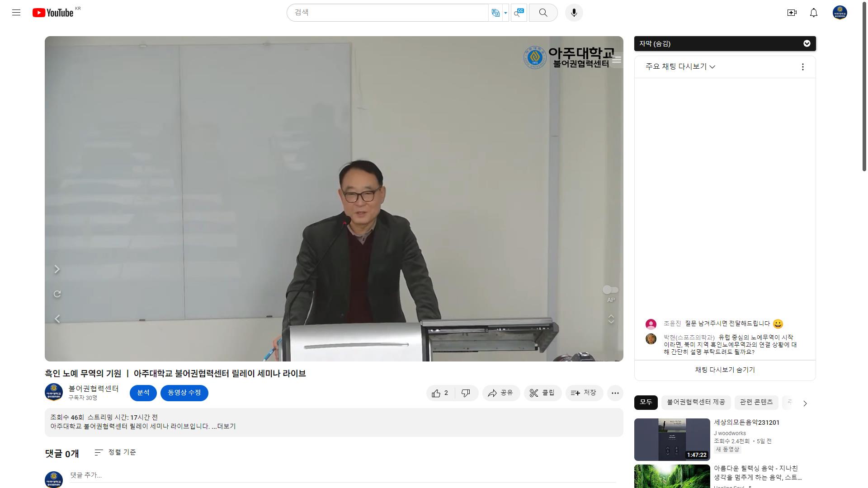Click the 조회수 46회 view count text
This screenshot has height=488, width=868.
coord(67,417)
